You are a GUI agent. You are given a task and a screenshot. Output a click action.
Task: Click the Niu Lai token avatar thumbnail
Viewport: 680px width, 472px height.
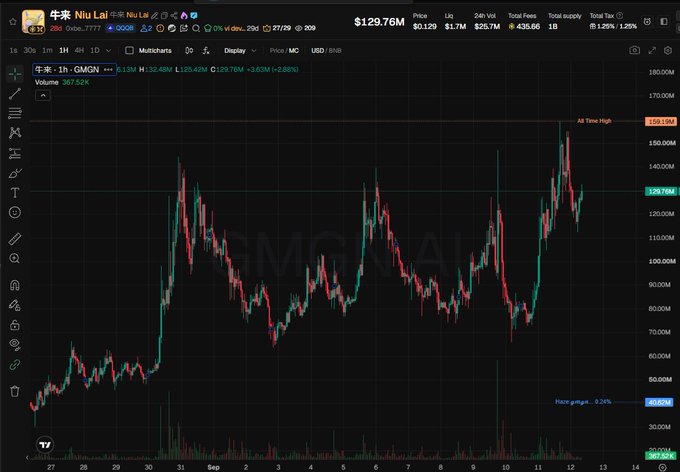(x=33, y=22)
